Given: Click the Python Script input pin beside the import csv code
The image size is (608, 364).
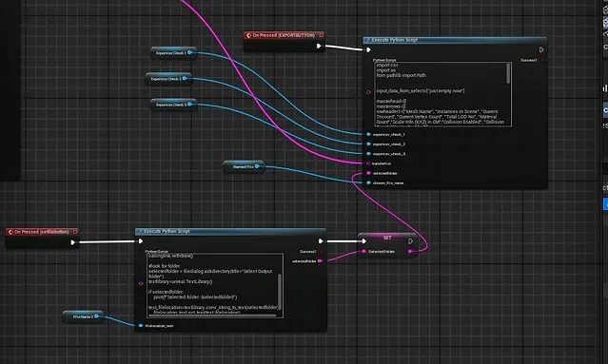Looking at the screenshot, I should (369, 92).
